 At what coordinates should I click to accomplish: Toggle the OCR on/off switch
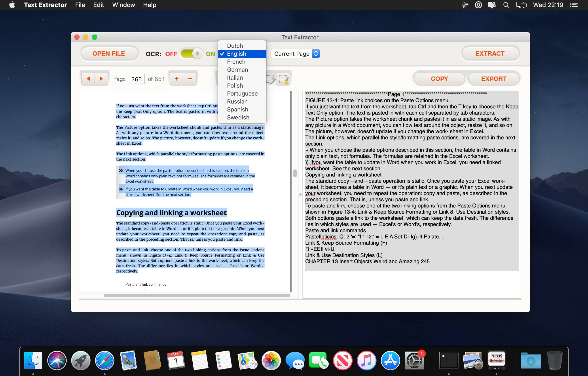(x=192, y=54)
